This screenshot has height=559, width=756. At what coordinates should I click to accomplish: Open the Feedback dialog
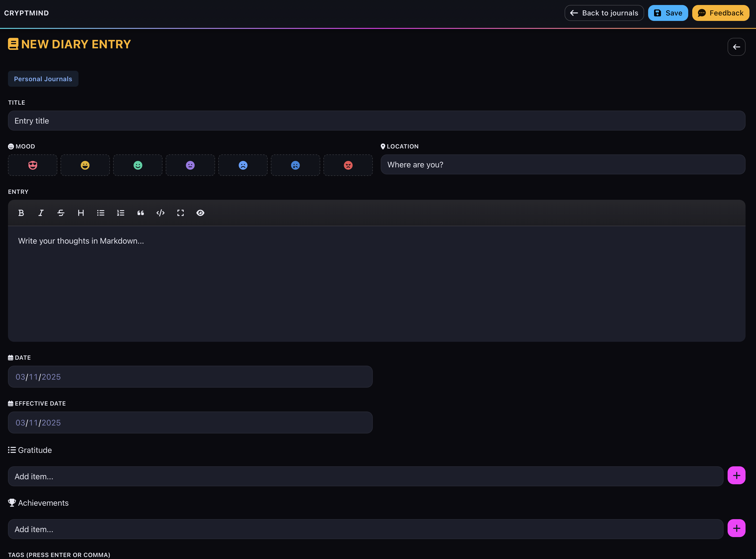pos(720,13)
